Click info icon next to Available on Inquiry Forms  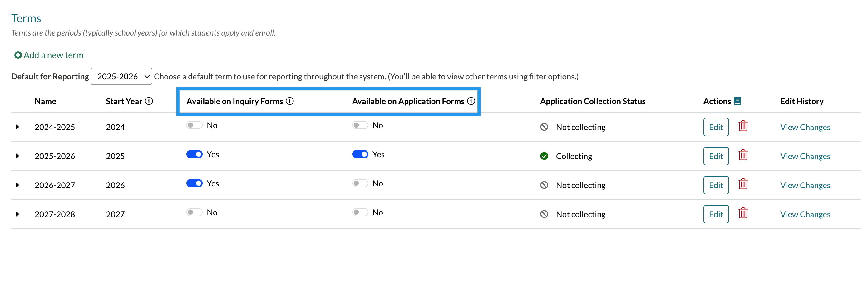[289, 101]
